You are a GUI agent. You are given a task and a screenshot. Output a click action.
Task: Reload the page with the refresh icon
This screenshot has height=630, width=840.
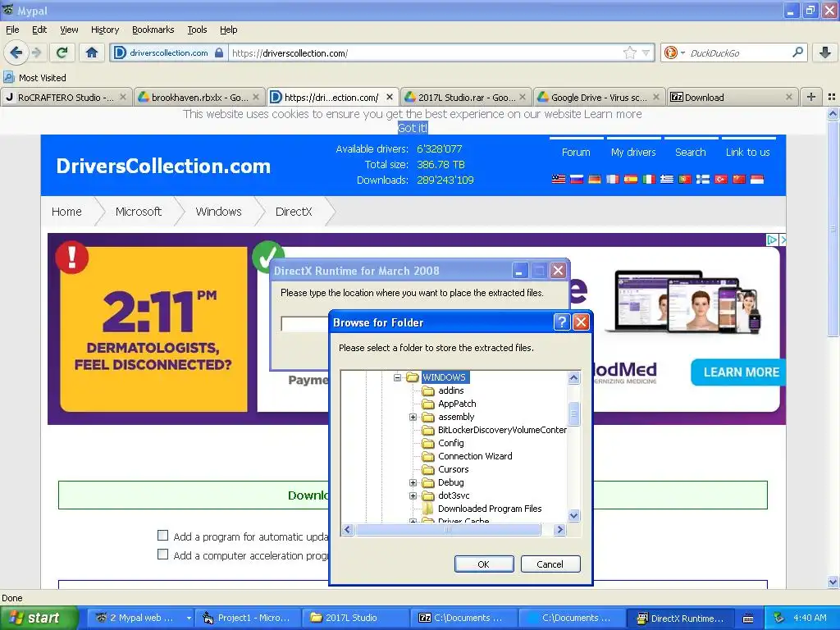coord(62,52)
